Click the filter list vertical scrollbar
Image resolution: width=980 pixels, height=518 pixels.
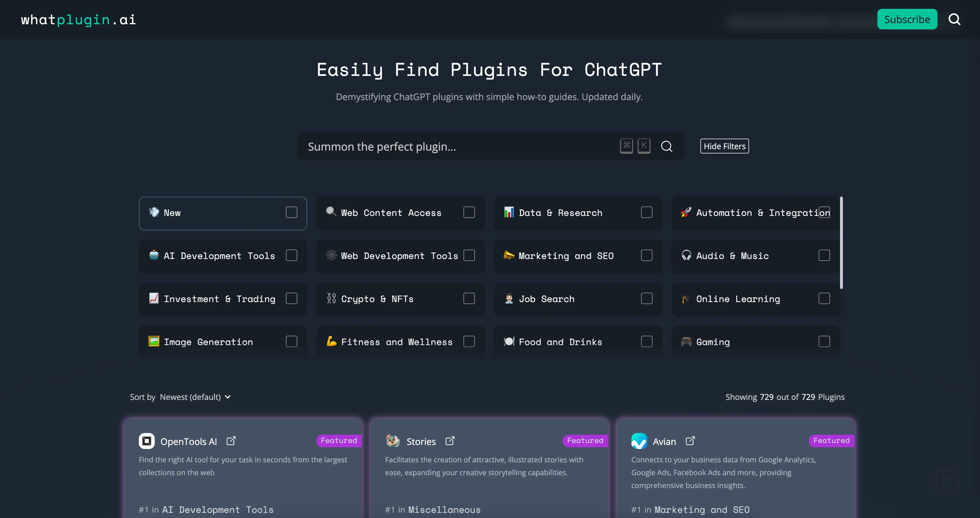click(841, 242)
